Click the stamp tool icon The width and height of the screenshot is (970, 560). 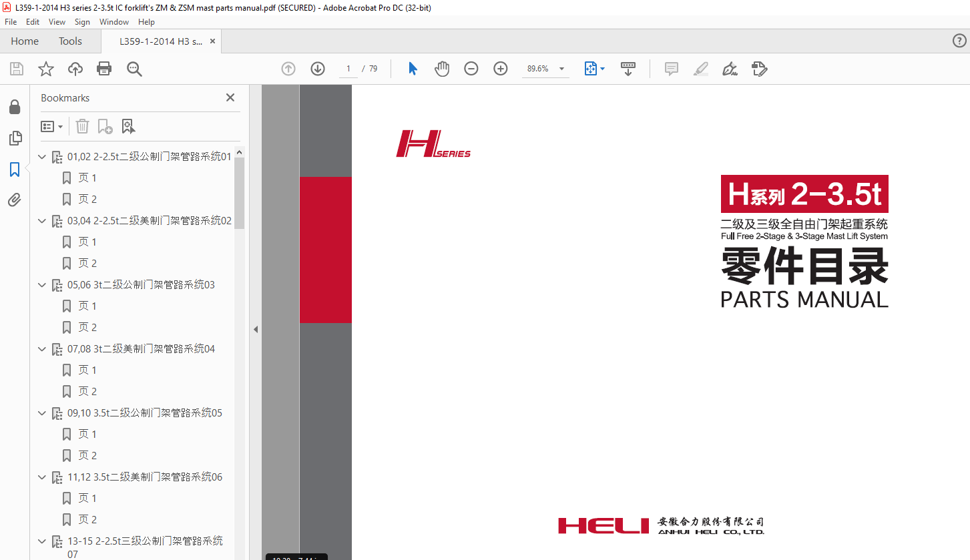[760, 69]
